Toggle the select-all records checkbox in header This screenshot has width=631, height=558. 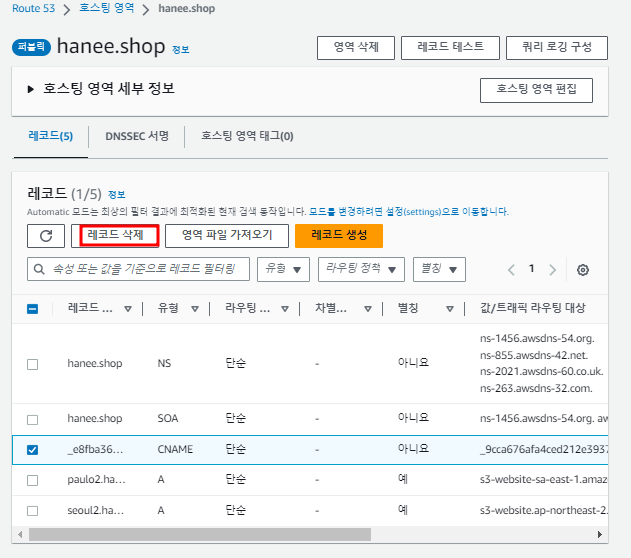[33, 309]
